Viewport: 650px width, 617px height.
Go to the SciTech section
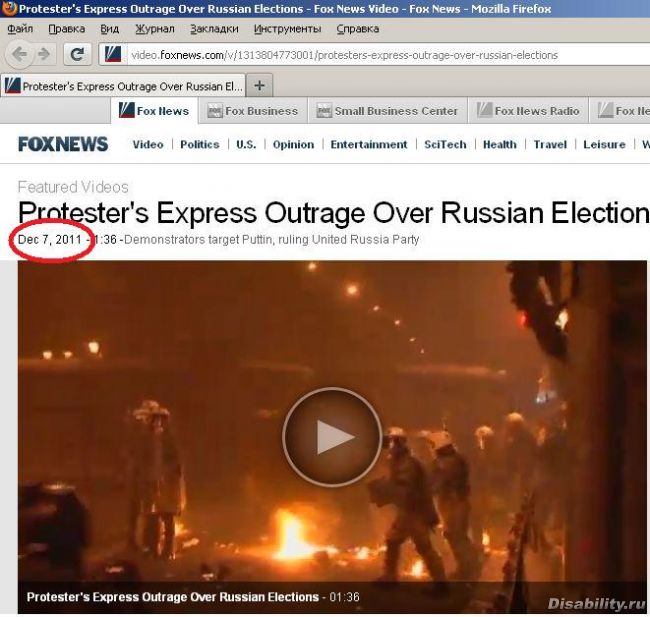click(x=445, y=144)
